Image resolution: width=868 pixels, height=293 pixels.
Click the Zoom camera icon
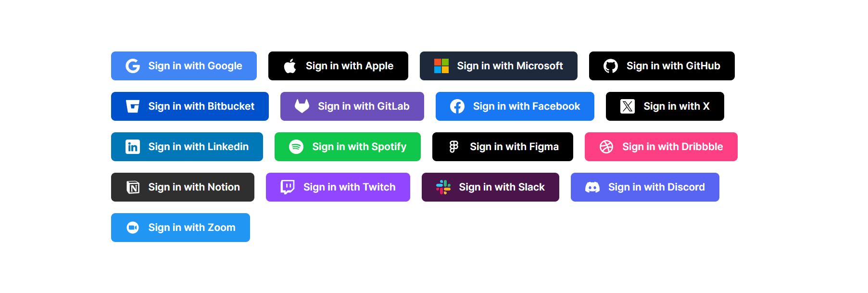tap(133, 228)
